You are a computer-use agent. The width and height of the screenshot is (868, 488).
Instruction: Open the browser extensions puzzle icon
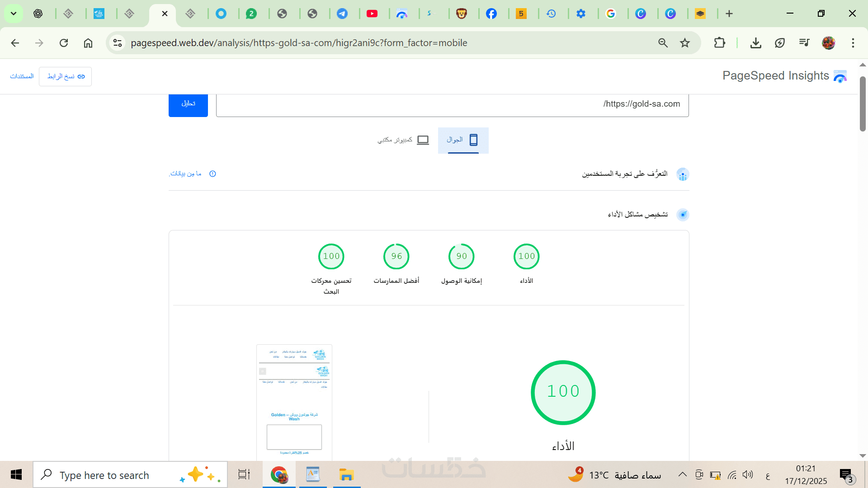719,43
